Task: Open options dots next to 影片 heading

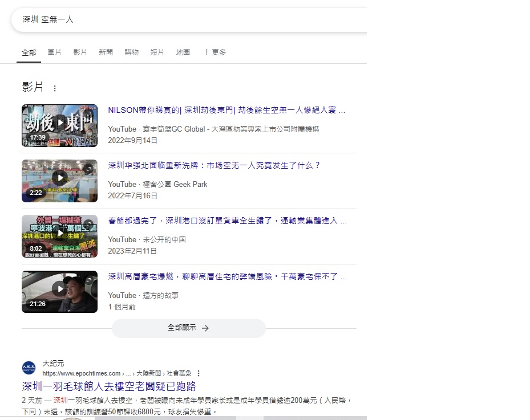Action: click(x=55, y=88)
